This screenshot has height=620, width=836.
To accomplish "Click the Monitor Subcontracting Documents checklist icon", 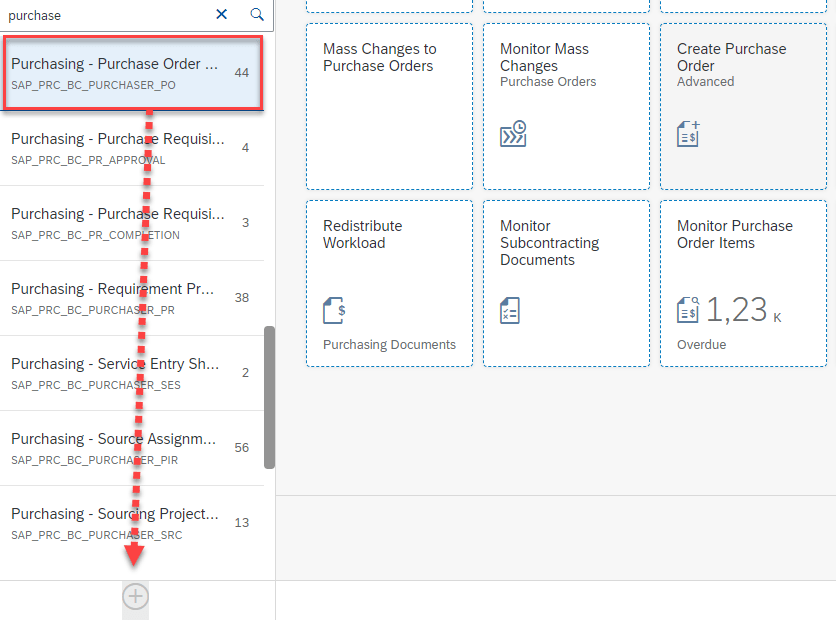I will point(510,310).
